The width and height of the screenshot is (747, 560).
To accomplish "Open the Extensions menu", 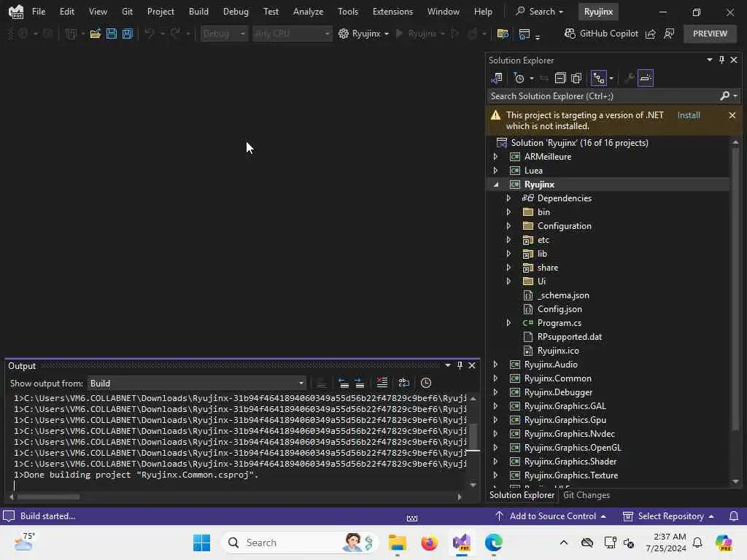I will pyautogui.click(x=392, y=12).
